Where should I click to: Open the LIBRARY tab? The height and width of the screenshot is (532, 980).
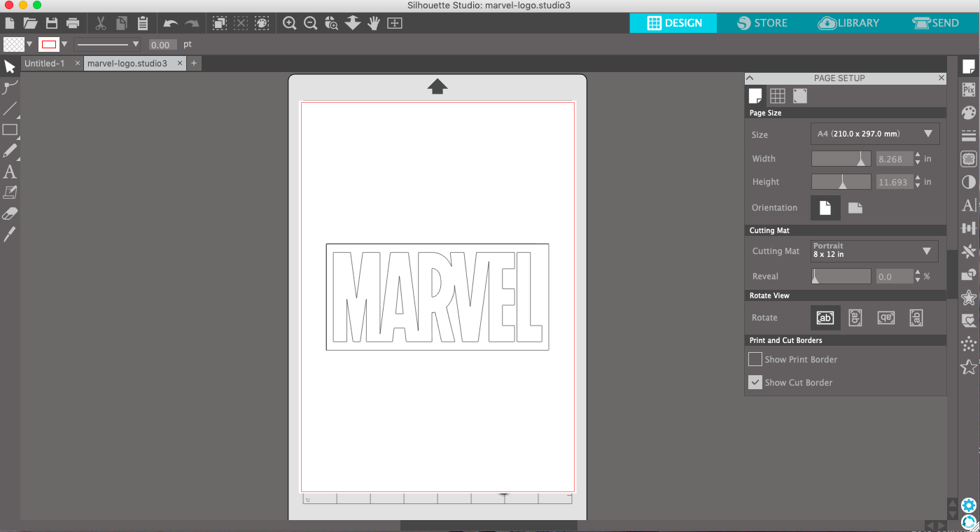pos(848,23)
